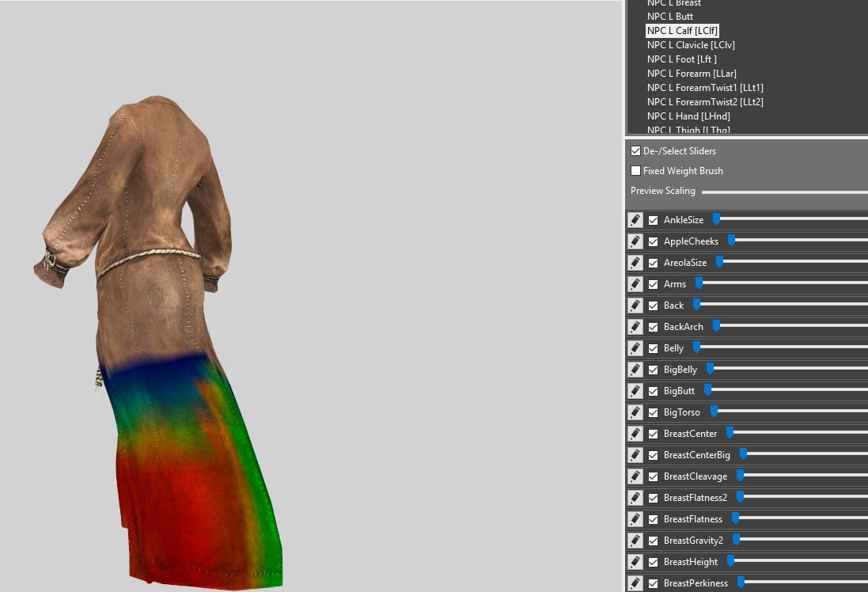868x592 pixels.
Task: Select bone NPC L Clavicle [LClv]
Action: coord(691,45)
